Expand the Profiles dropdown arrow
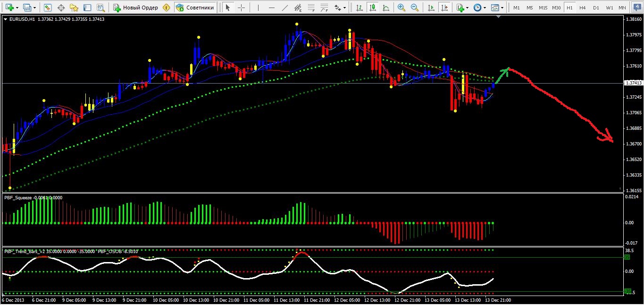The width and height of the screenshot is (644, 305). coord(34,8)
